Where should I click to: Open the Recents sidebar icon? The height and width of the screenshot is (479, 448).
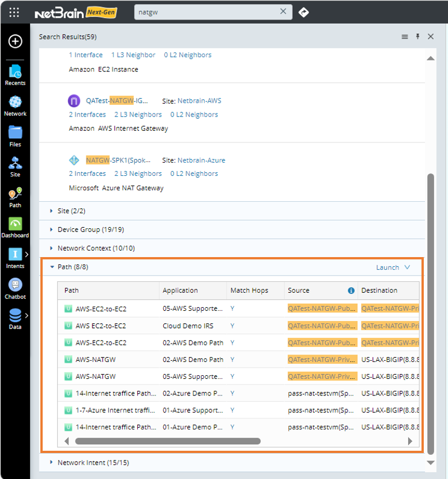click(15, 74)
